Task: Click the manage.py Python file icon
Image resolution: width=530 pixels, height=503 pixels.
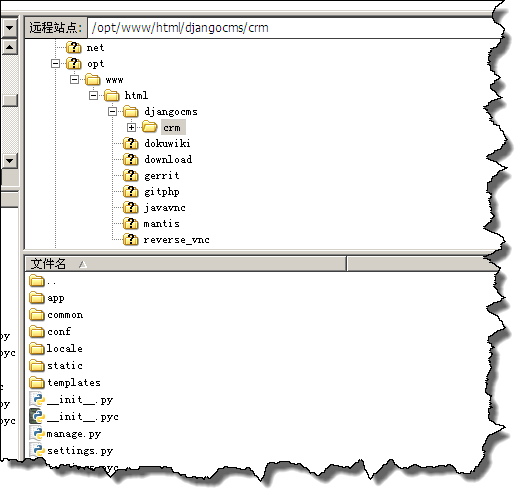Action: pos(37,433)
